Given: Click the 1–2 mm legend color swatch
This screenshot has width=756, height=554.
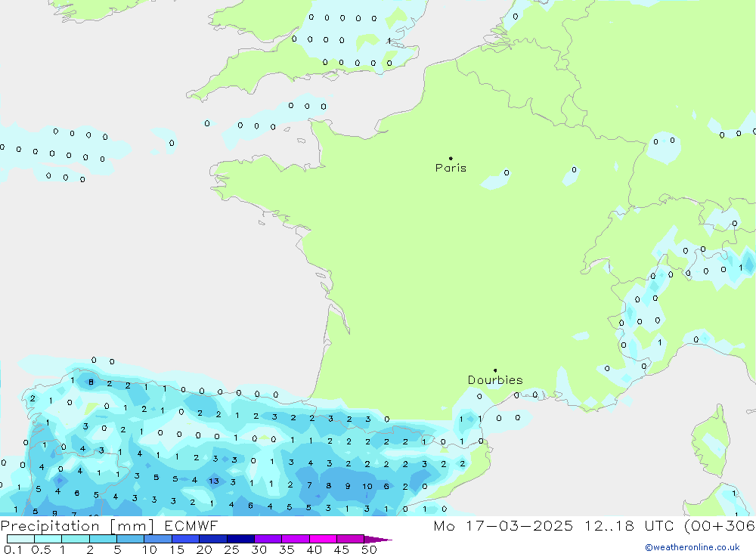Looking at the screenshot, I should [76, 539].
